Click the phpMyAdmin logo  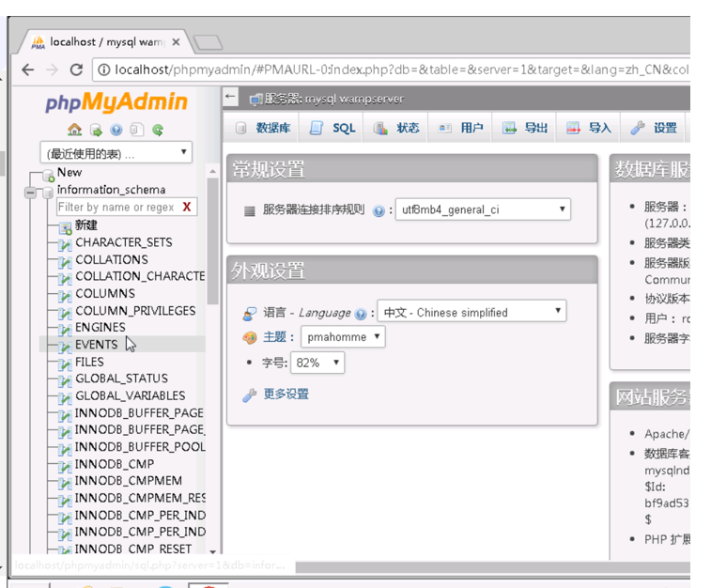[x=116, y=101]
